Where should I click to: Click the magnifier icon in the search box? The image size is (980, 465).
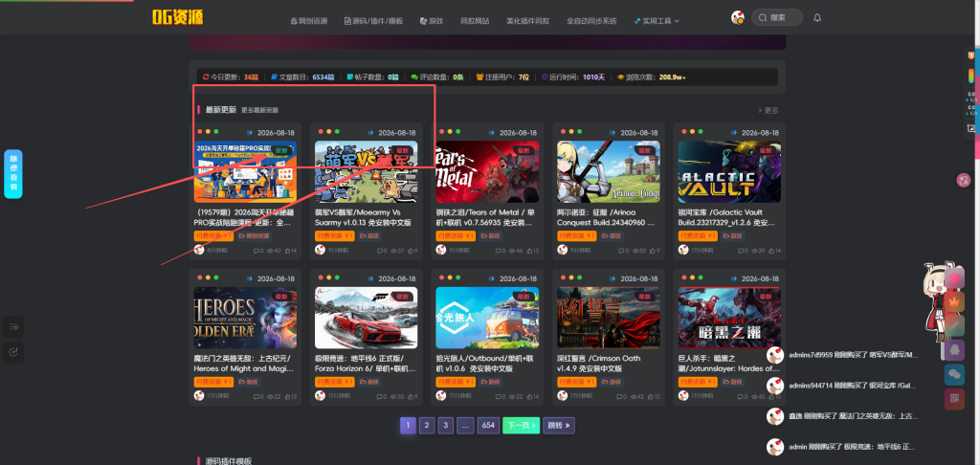pyautogui.click(x=763, y=17)
